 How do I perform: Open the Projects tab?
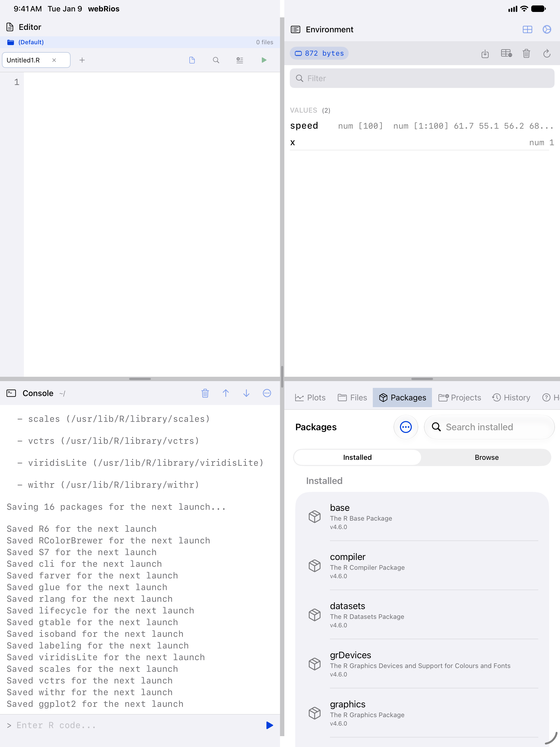point(459,397)
